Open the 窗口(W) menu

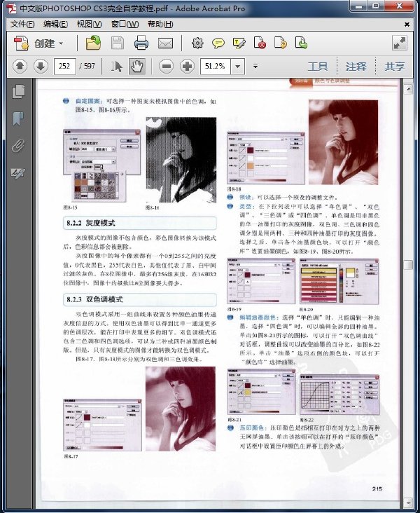point(125,25)
